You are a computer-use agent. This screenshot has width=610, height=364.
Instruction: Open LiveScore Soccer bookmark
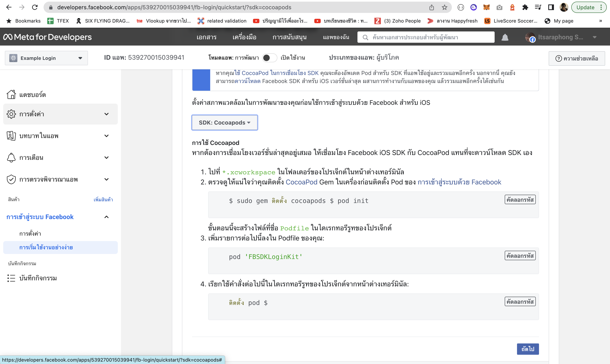[511, 21]
